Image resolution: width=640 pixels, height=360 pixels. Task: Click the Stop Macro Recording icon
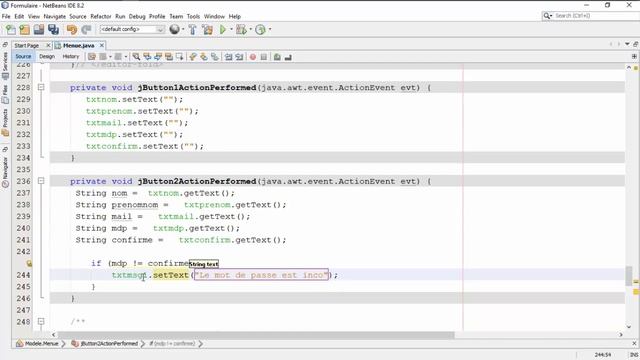[x=264, y=57]
